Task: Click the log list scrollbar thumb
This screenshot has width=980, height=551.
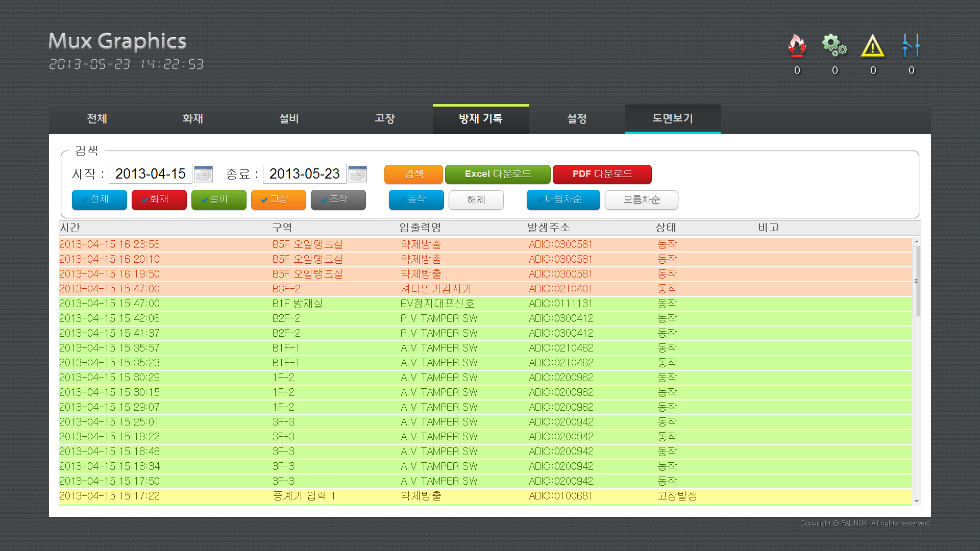Action: [917, 281]
